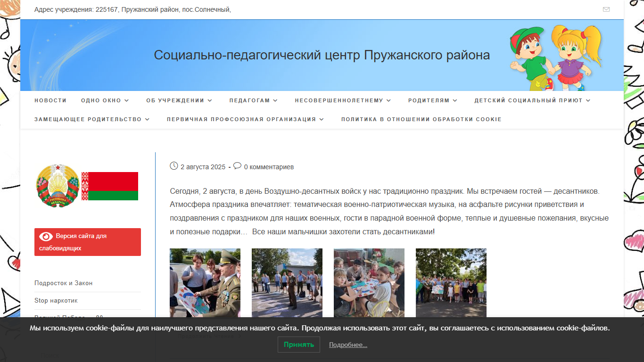Open the Новости menu item
This screenshot has height=362, width=644.
pos(50,100)
